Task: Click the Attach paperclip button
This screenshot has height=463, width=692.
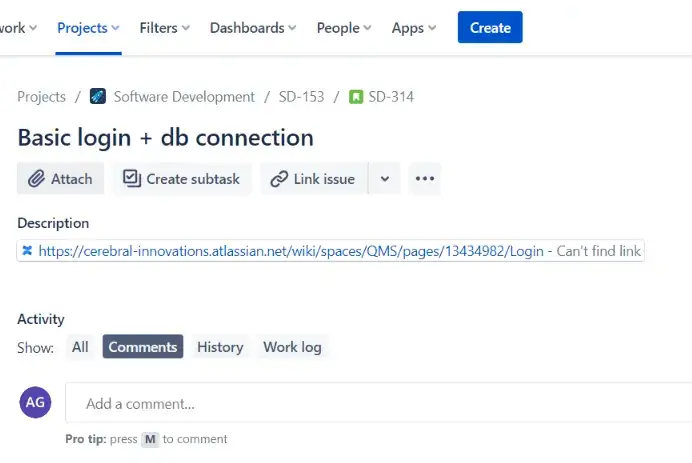Action: (60, 179)
